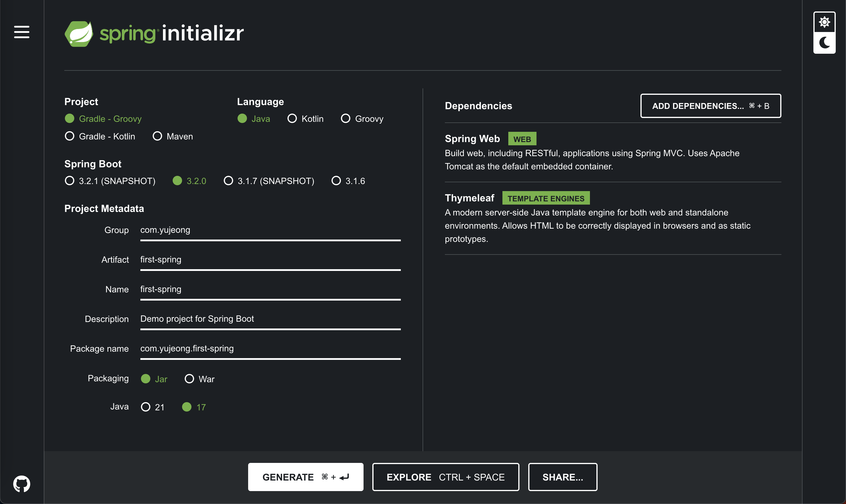Click Add Dependencies button
Viewport: 846px width, 504px height.
(x=710, y=106)
